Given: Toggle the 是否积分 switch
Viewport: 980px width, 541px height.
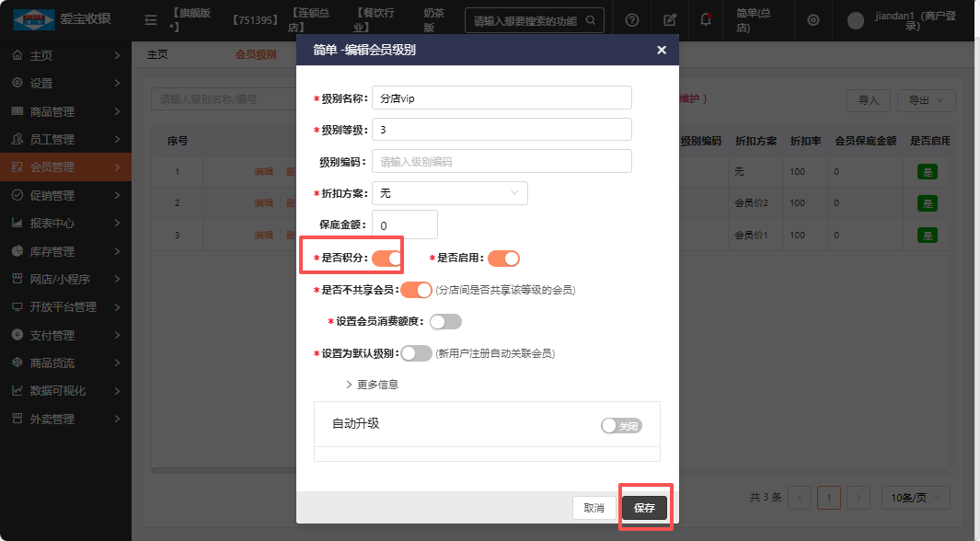Looking at the screenshot, I should [387, 259].
